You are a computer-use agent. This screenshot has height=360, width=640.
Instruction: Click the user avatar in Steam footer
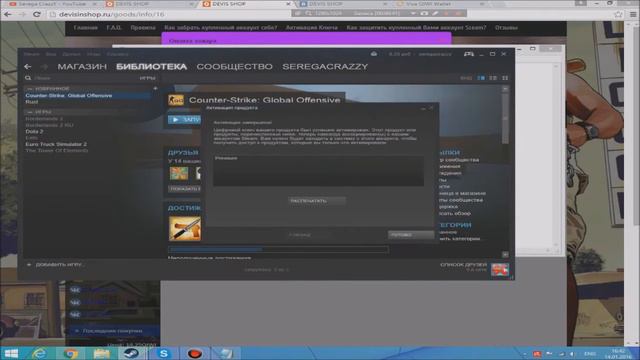500,269
